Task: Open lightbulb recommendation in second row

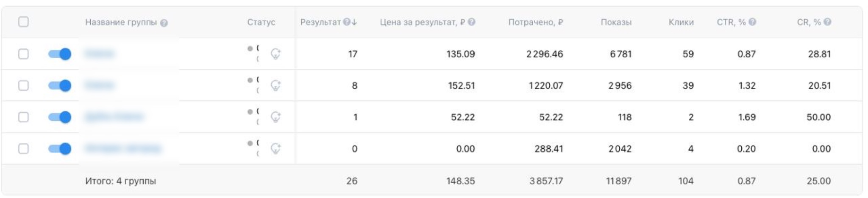Action: (275, 85)
